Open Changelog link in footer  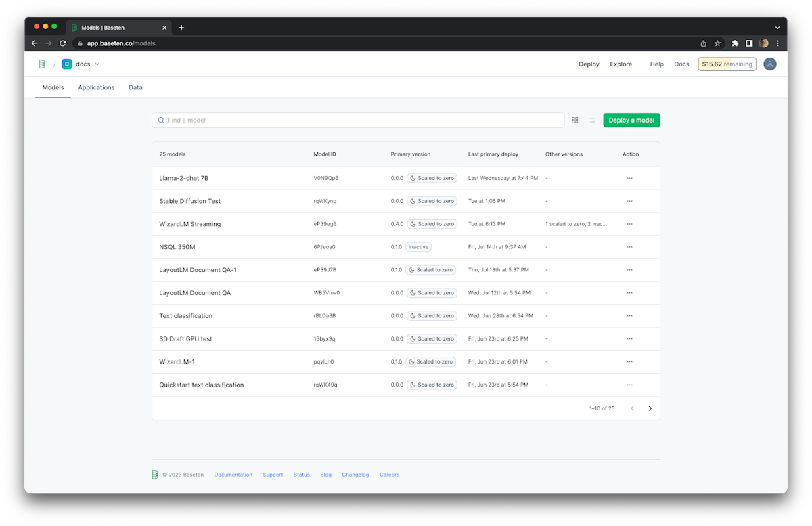tap(355, 475)
